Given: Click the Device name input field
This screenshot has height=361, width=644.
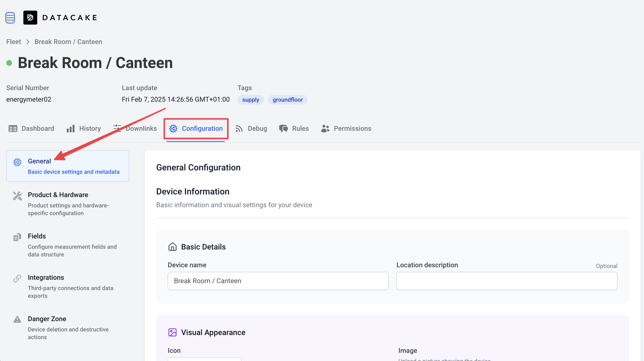Looking at the screenshot, I should [278, 281].
